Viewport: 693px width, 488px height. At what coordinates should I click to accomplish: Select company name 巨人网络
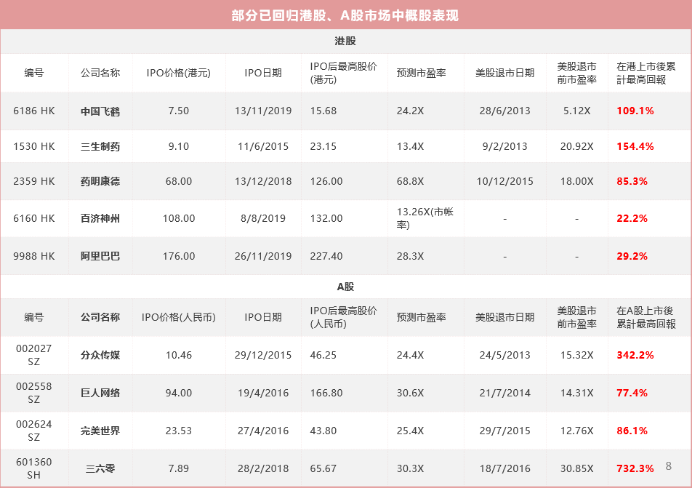[100, 393]
